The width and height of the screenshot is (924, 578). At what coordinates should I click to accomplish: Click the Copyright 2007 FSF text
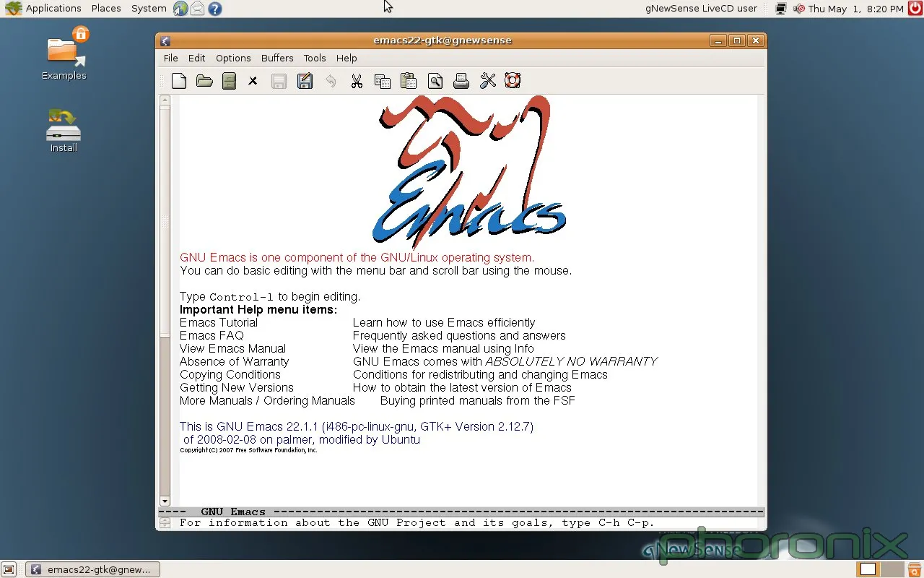(248, 450)
